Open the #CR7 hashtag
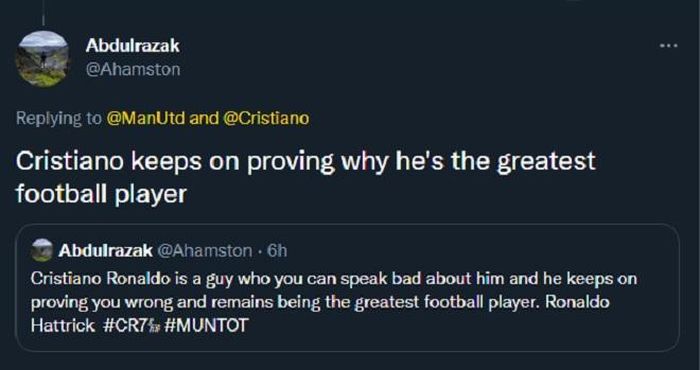This screenshot has width=700, height=370. (125, 325)
